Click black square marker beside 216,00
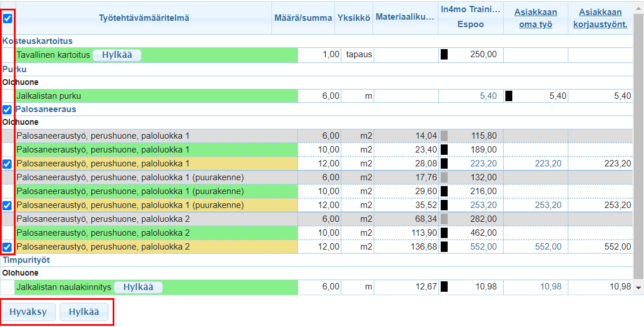The width and height of the screenshot is (644, 327). 444,191
